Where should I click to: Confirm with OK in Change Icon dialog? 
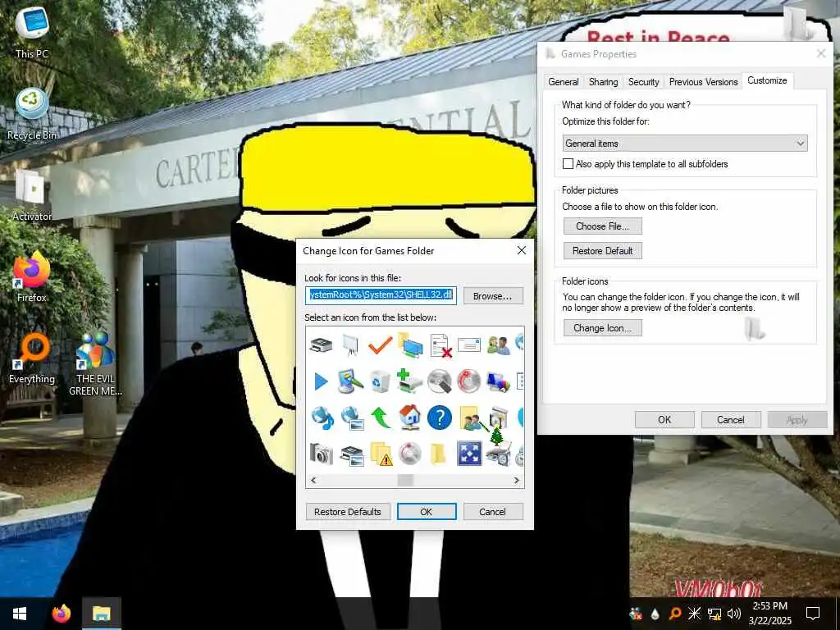pyautogui.click(x=427, y=512)
